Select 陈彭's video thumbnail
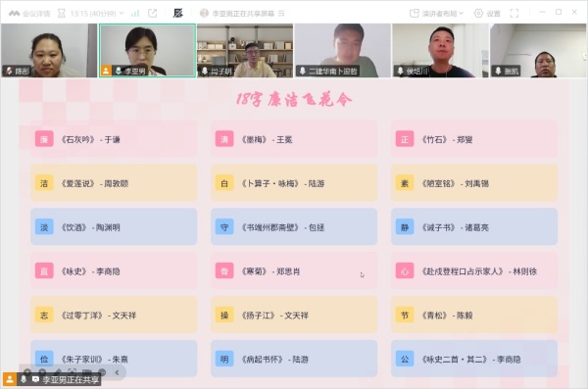 [49, 50]
